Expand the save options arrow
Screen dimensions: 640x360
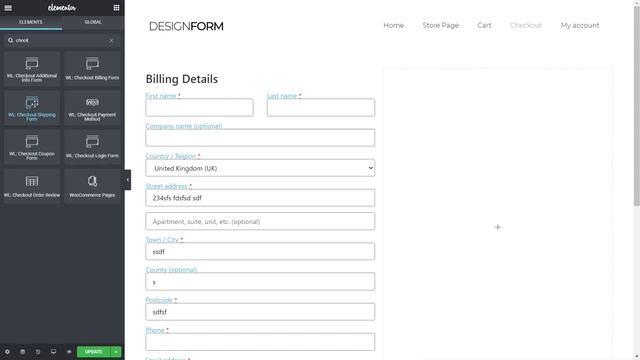[116, 351]
